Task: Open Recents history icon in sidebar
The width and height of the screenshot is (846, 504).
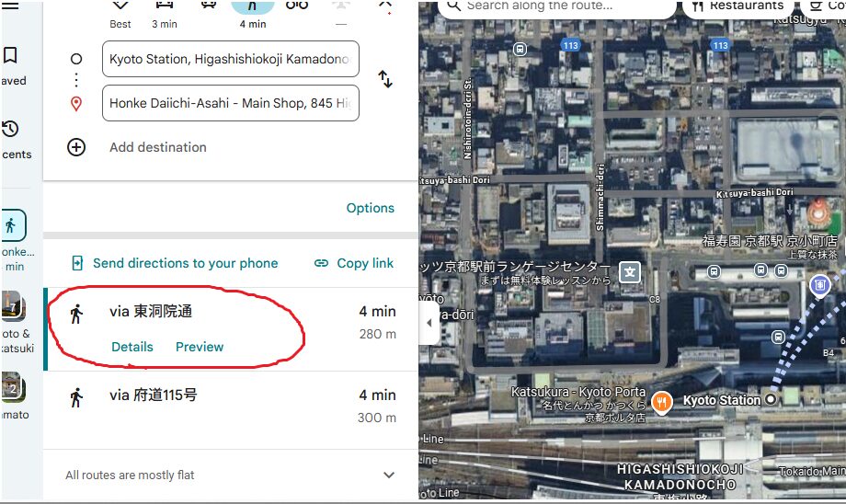Action: (10, 129)
